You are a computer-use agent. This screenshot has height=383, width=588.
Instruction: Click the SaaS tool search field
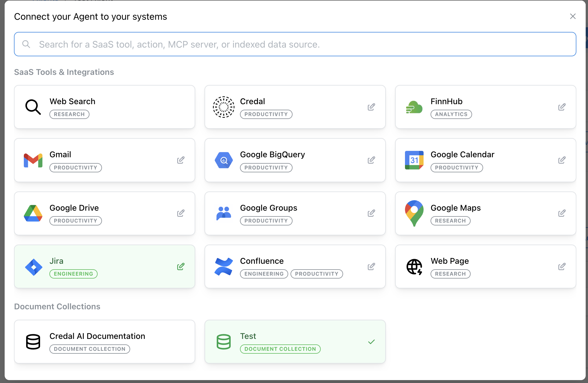pyautogui.click(x=295, y=44)
